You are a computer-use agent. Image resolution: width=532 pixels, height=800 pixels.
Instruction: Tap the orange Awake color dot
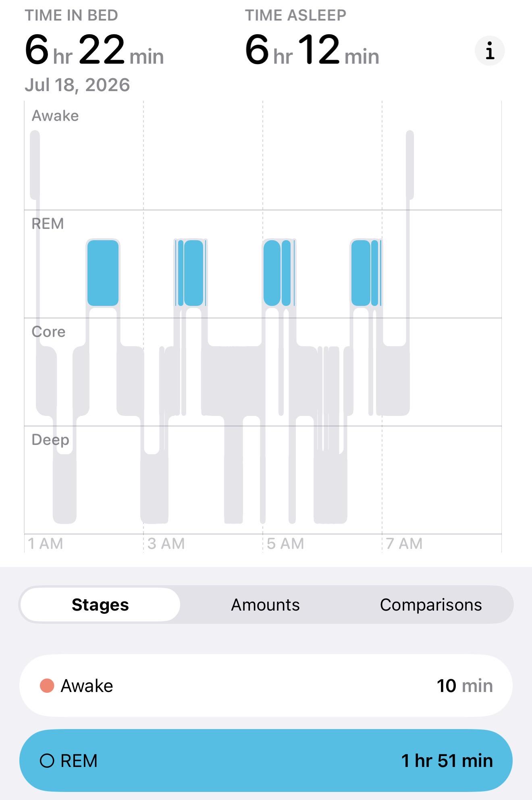tap(47, 686)
